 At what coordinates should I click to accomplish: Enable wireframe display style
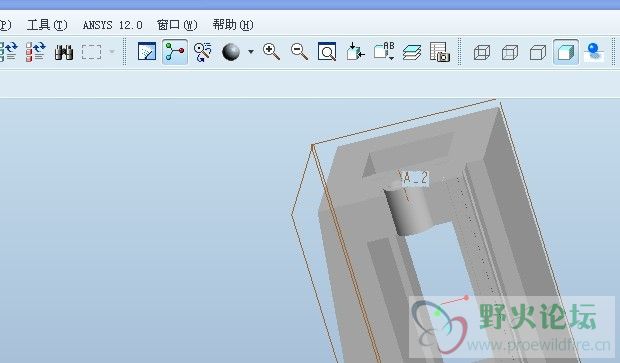[482, 52]
